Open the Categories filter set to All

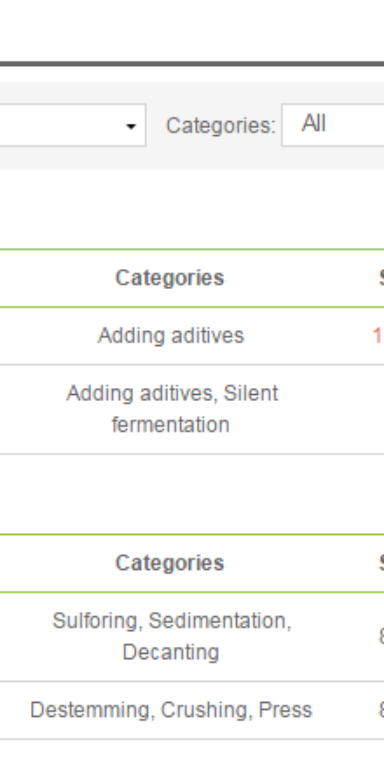click(333, 125)
